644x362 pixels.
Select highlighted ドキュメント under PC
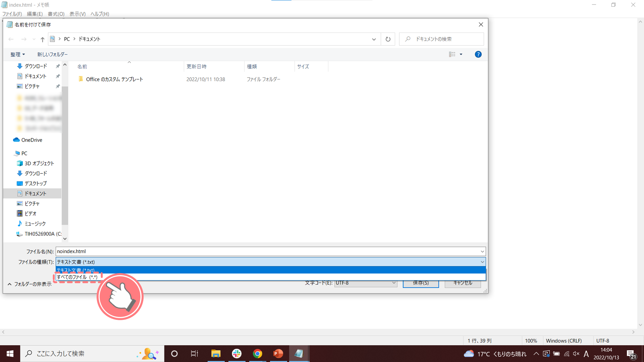click(x=35, y=193)
